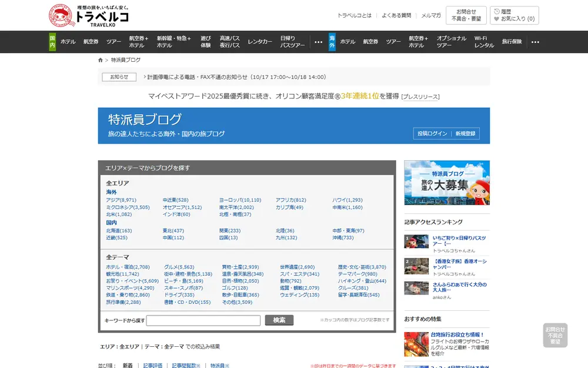Sort by 特派員
Viewport: 588px width, 368px height.
220,366
